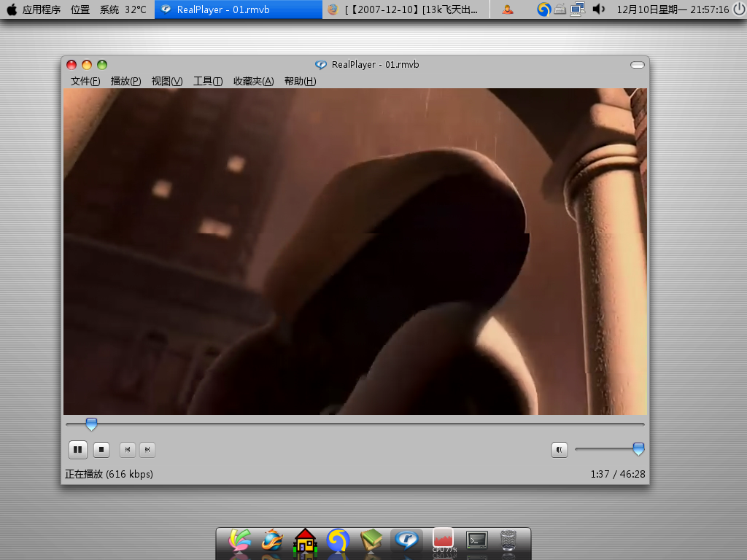Skip to next clip

147,449
